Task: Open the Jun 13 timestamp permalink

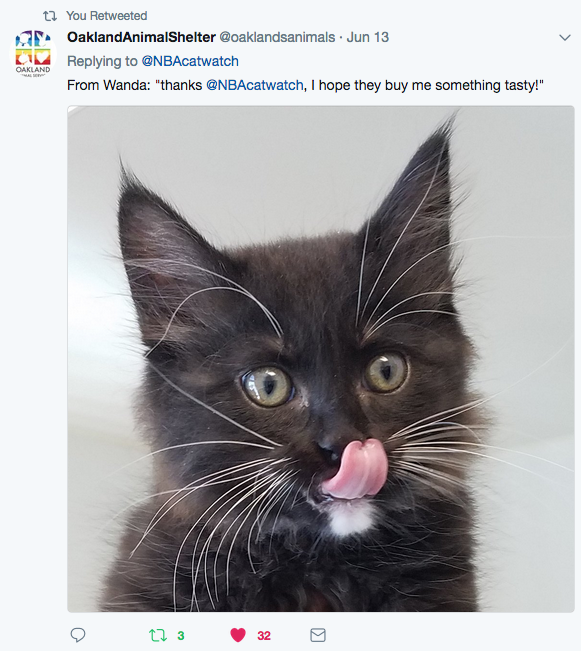Action: coord(368,37)
